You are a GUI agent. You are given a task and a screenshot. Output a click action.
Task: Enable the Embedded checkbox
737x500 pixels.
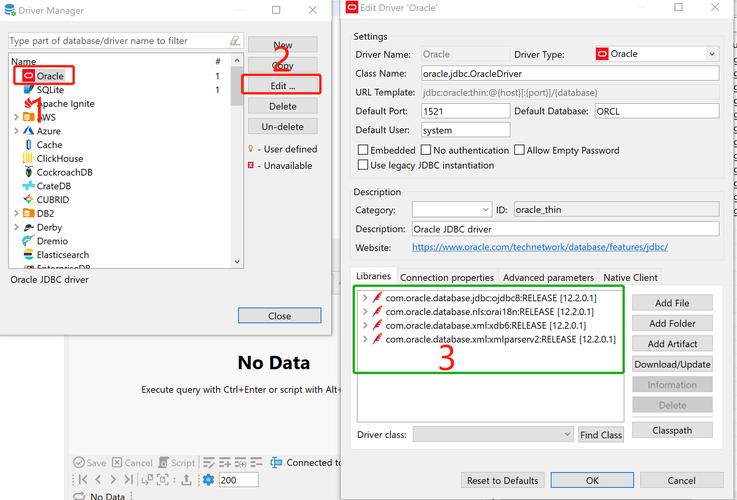tap(364, 150)
